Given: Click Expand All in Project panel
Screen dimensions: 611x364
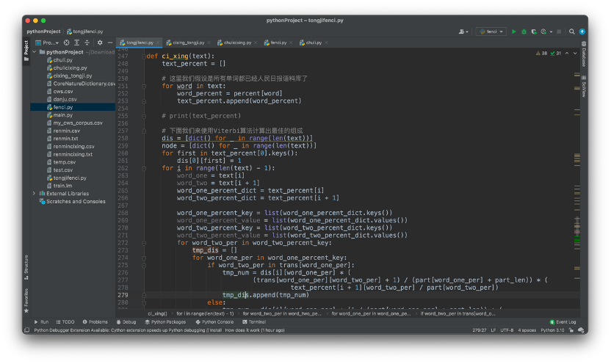Looking at the screenshot, I should (77, 43).
